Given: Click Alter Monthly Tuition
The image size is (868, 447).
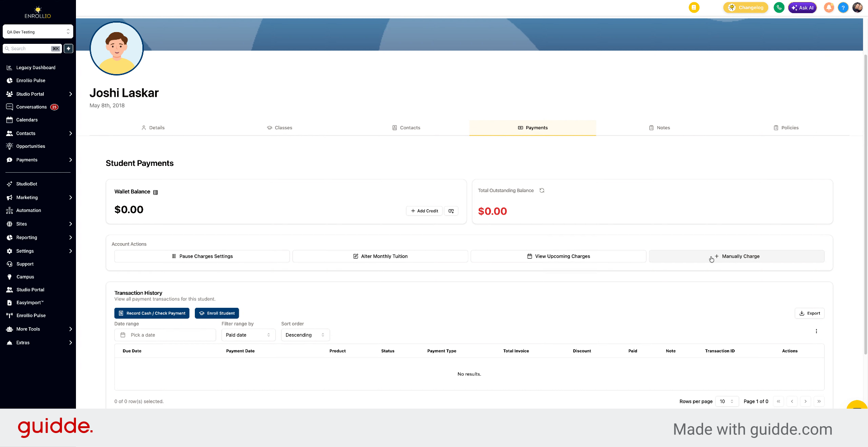Looking at the screenshot, I should click(x=380, y=256).
